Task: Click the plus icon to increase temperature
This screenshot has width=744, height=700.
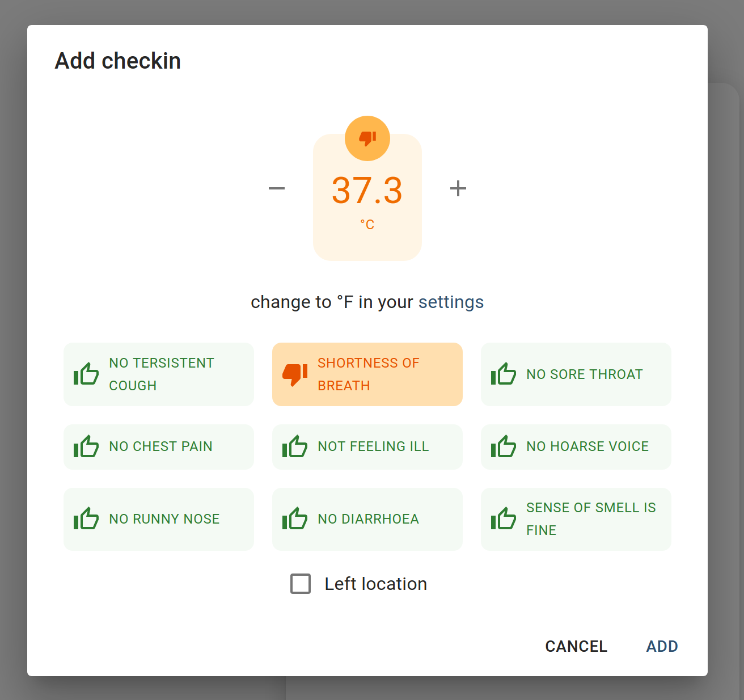Action: click(x=458, y=188)
